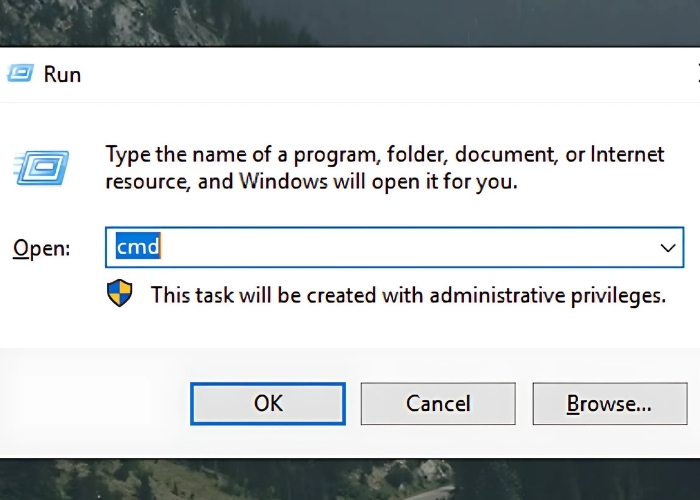Click the administrative shield icon
The image size is (700, 500).
click(120, 294)
